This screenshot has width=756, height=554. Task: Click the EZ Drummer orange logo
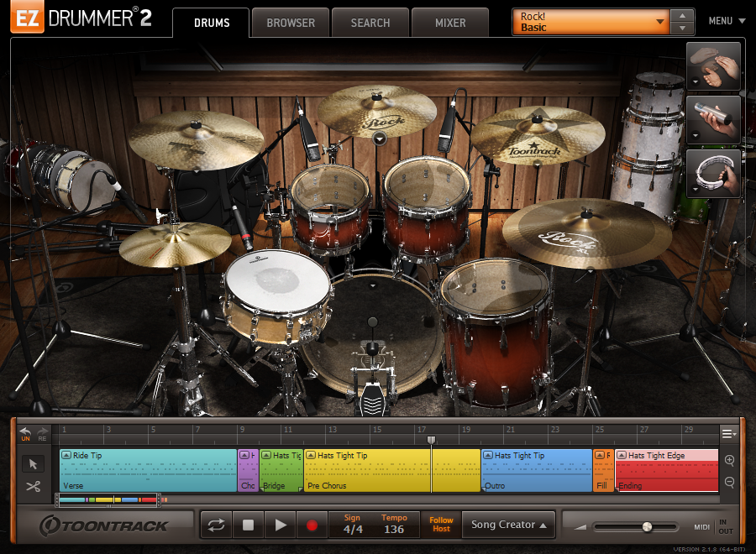(28, 18)
